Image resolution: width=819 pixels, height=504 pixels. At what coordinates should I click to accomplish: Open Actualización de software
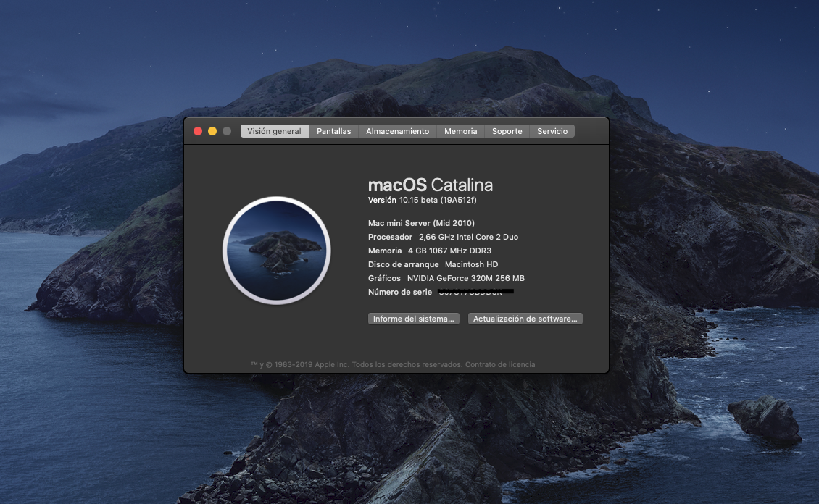pos(525,319)
